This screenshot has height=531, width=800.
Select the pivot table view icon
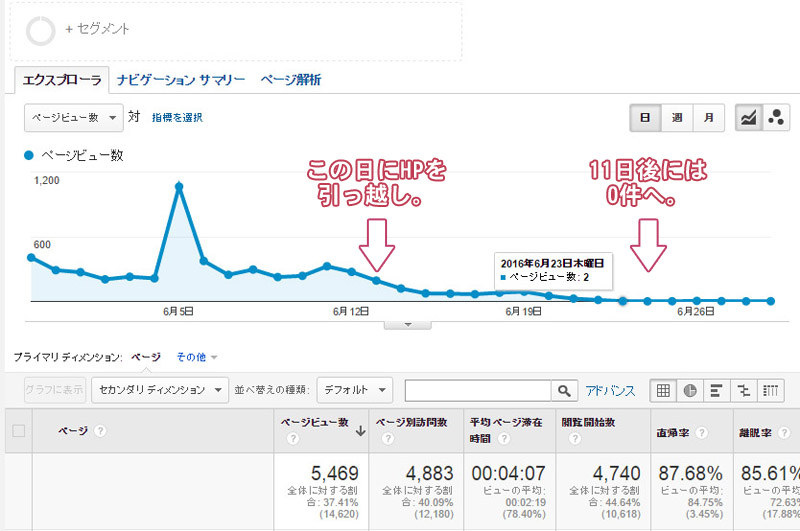tap(770, 391)
